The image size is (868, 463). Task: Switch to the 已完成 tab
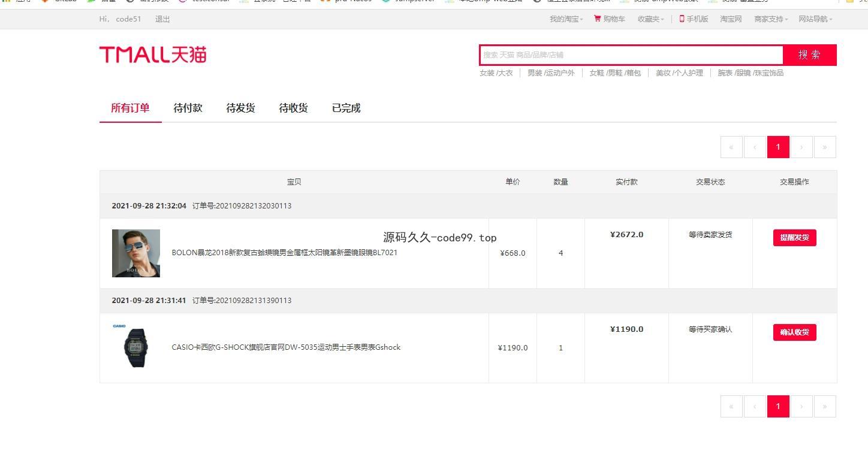tap(346, 108)
